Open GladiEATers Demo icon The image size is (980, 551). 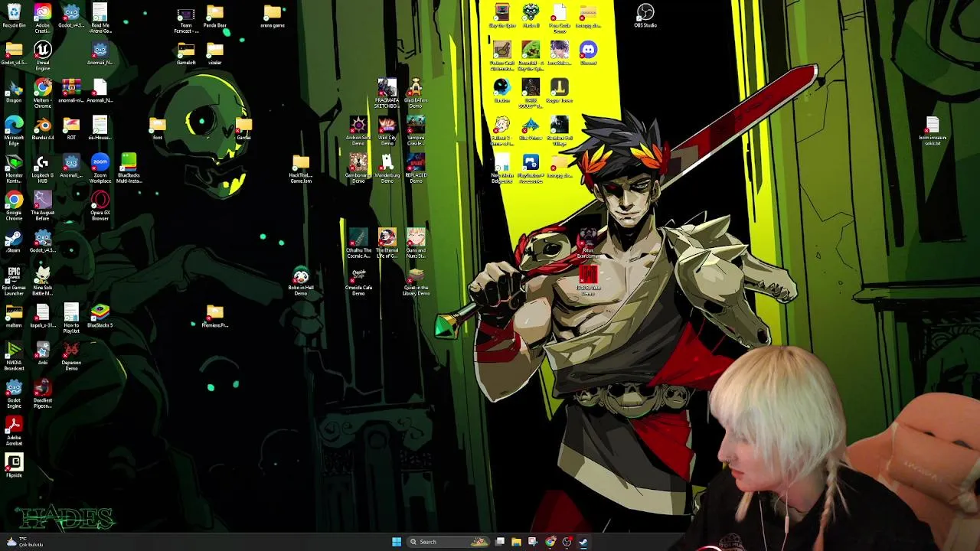pos(416,93)
